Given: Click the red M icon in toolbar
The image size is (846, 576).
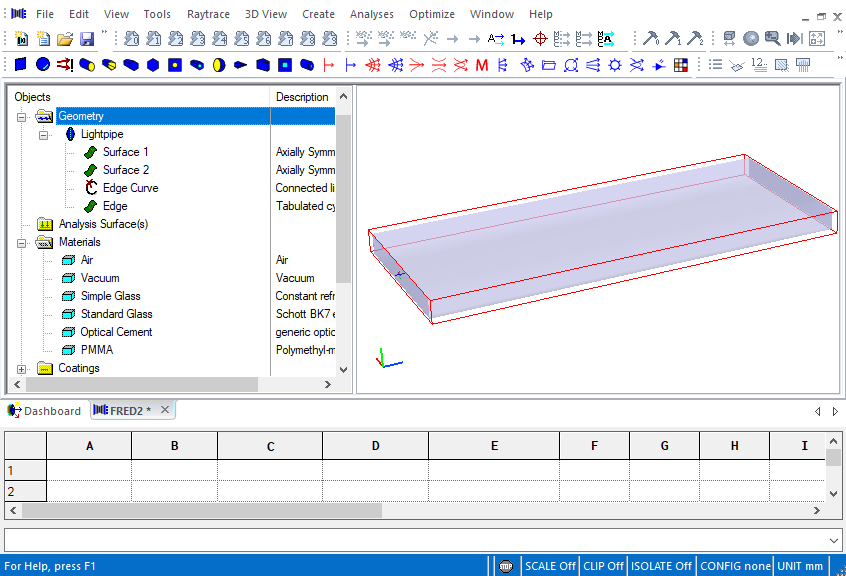Looking at the screenshot, I should (x=482, y=65).
